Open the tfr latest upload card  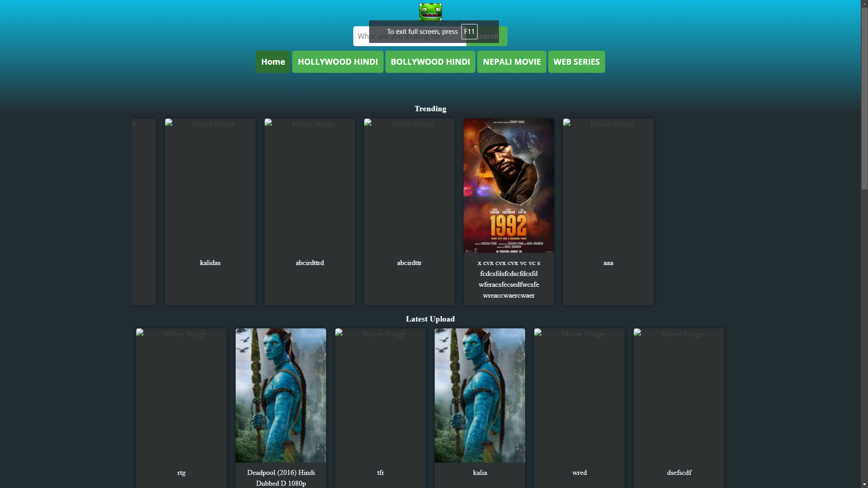click(x=380, y=407)
